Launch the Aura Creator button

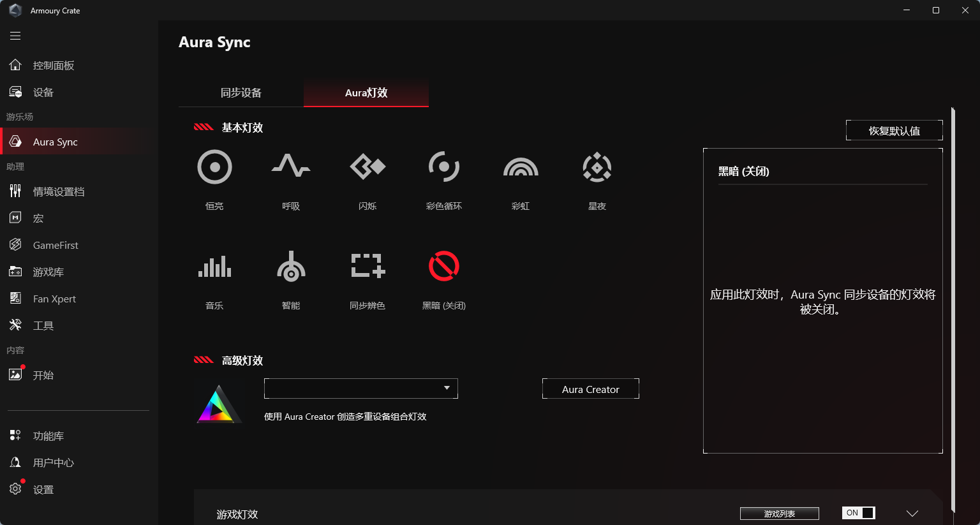(x=591, y=388)
